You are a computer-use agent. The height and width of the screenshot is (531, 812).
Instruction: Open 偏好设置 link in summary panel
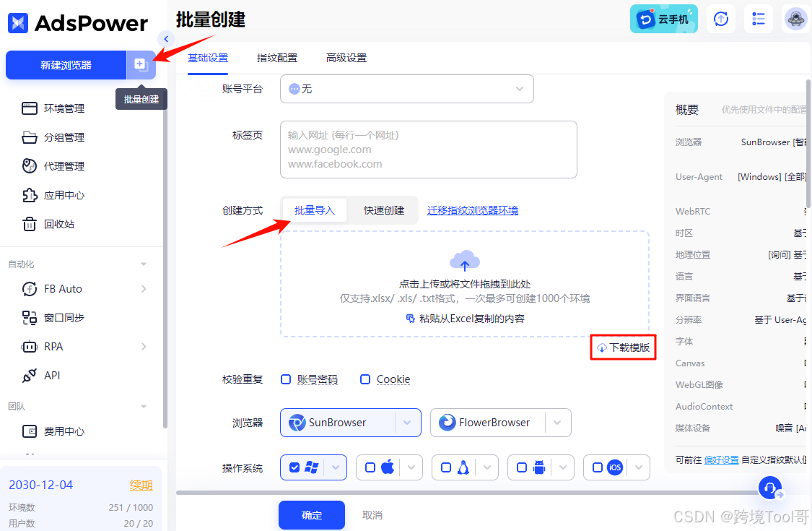click(721, 460)
